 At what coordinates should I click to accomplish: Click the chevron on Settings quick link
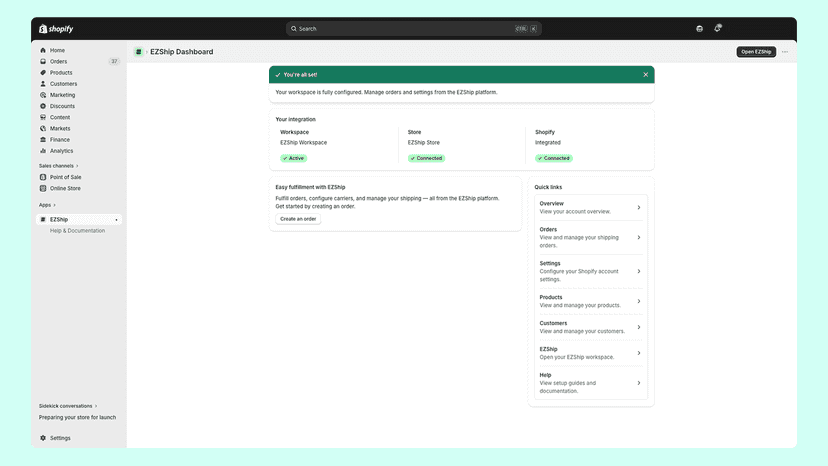(638, 271)
